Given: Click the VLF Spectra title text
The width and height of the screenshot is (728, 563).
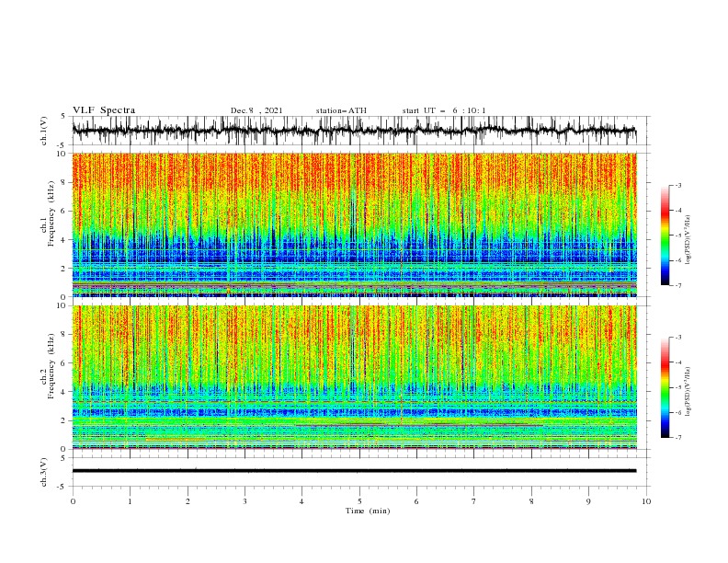Looking at the screenshot, I should tap(104, 110).
